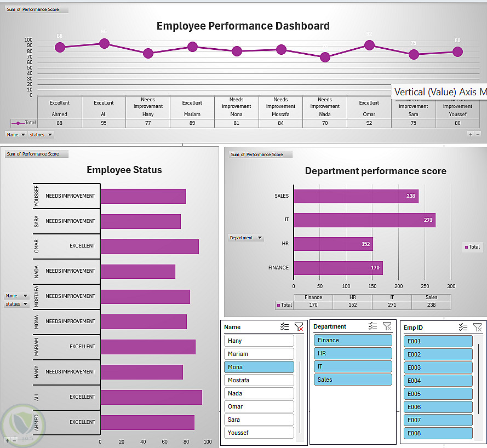Clear the filter on the Name slicer
The width and height of the screenshot is (487, 448).
[299, 326]
